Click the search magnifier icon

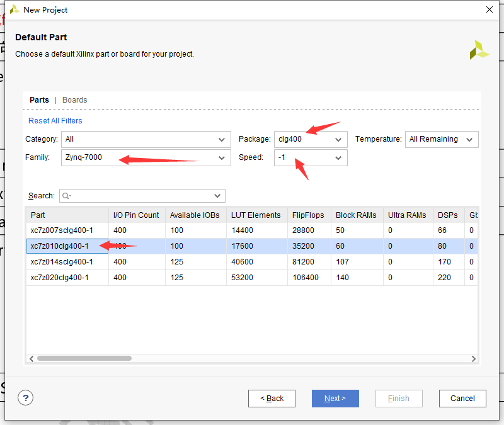[x=66, y=196]
